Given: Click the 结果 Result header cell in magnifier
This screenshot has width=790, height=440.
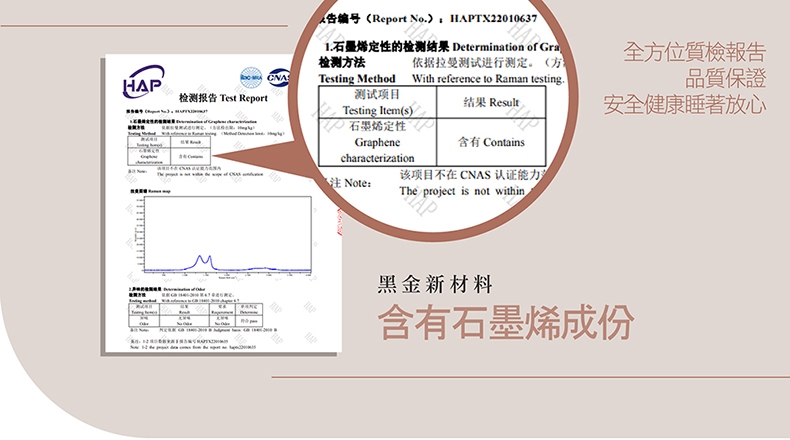Looking at the screenshot, I should pos(492,102).
